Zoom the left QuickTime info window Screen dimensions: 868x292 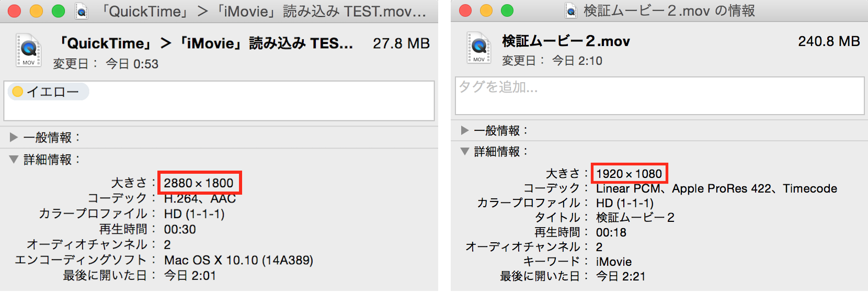point(59,11)
